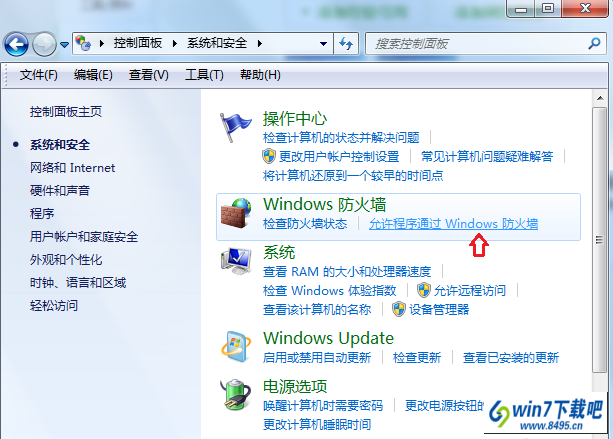Screen dimensions: 613x439
Task: Click the 系统 computer monitor icon
Action: pyautogui.click(x=236, y=261)
